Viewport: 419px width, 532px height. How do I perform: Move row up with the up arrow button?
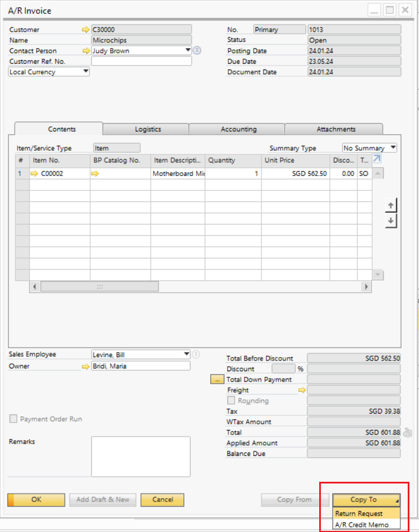tap(391, 205)
